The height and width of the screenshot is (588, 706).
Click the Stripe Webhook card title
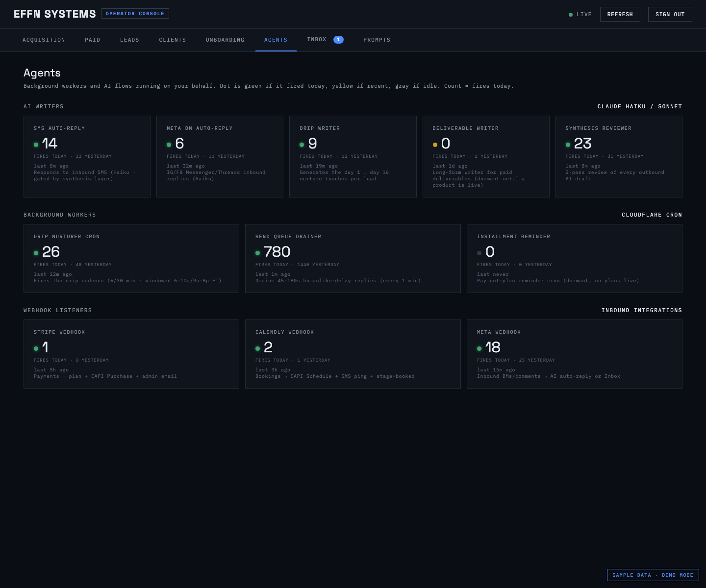coord(59,332)
